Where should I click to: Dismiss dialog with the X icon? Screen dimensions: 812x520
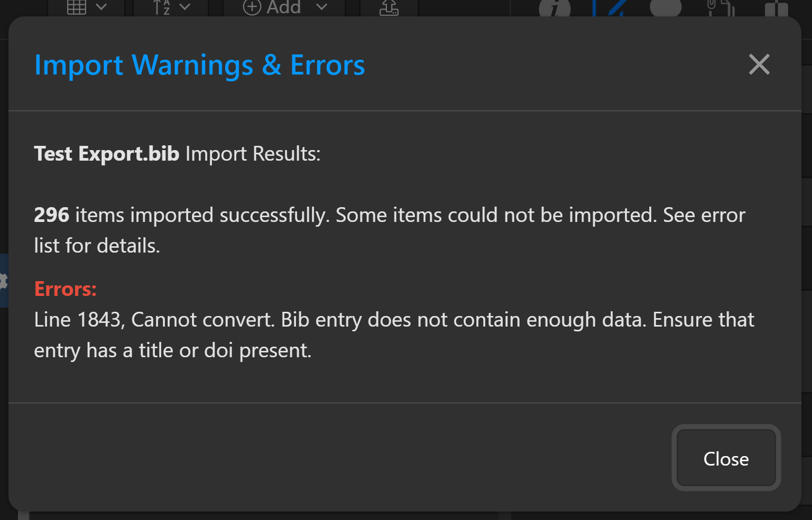(759, 64)
